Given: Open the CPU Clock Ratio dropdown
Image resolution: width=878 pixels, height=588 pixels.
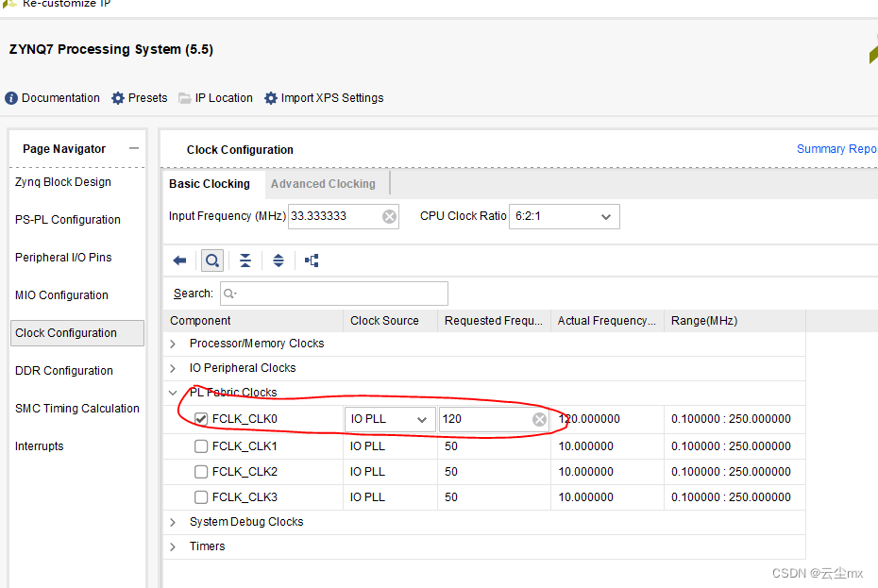Looking at the screenshot, I should click(x=564, y=217).
